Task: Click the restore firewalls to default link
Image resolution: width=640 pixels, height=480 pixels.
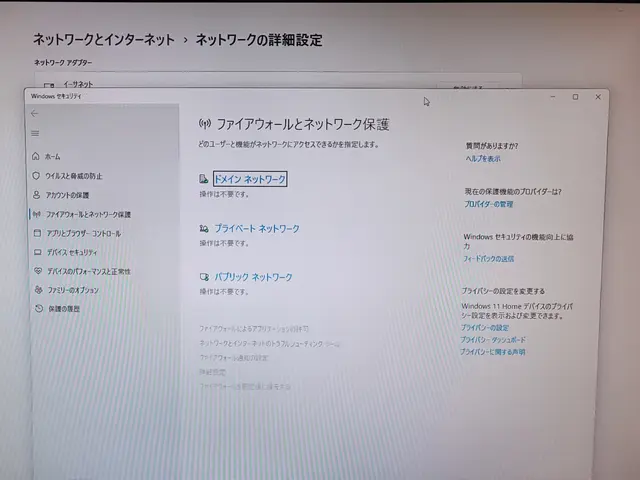Action: (x=245, y=387)
